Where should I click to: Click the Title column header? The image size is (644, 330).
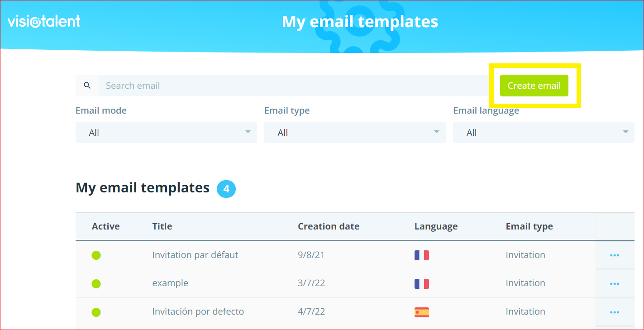pos(162,226)
